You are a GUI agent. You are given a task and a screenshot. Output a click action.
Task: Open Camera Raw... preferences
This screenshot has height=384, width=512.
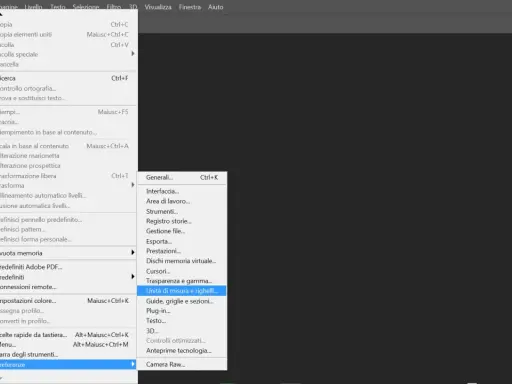[x=182, y=364]
